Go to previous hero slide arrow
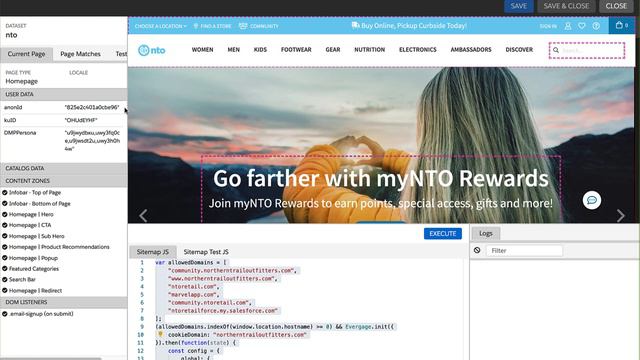This screenshot has height=360, width=640. pyautogui.click(x=143, y=215)
